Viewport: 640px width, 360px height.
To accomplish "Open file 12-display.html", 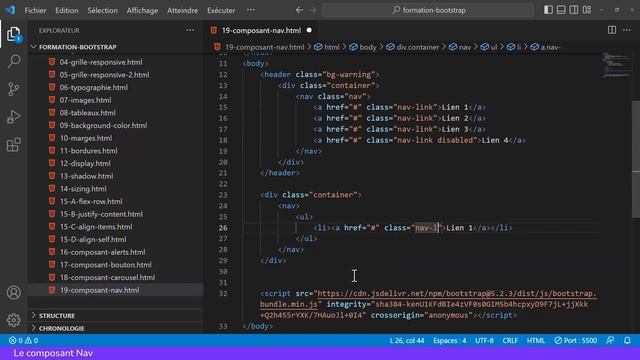I will pyautogui.click(x=85, y=163).
